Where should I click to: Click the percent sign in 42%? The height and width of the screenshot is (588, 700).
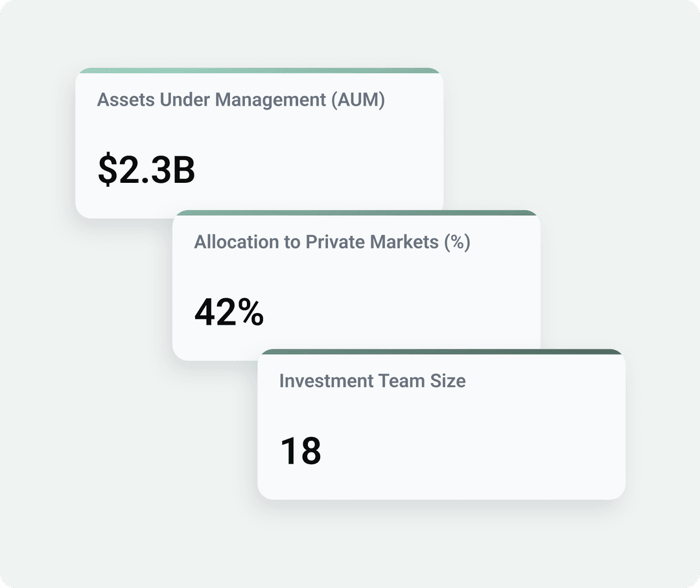pos(249,312)
